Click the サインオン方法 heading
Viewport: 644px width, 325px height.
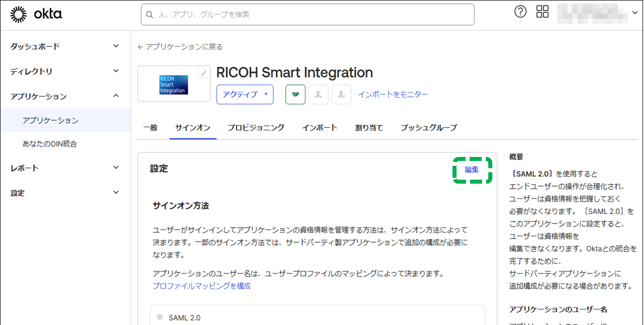[x=180, y=206]
